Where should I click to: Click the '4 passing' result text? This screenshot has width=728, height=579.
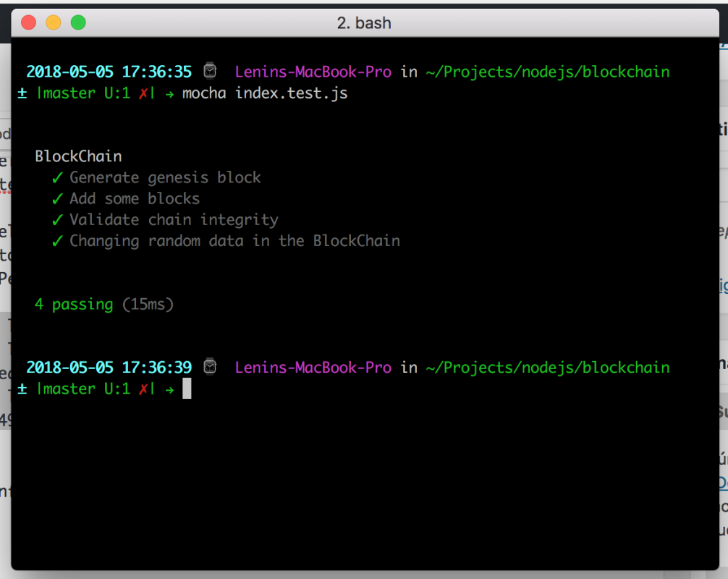tap(74, 304)
